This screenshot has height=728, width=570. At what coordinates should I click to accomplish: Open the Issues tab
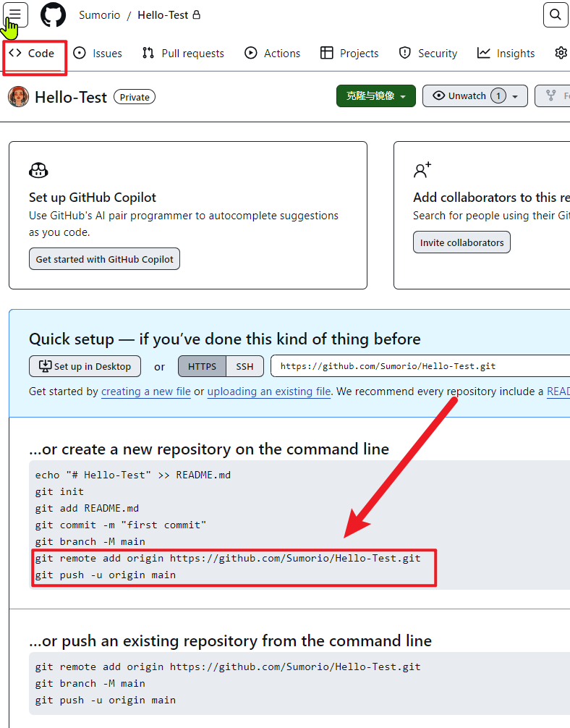point(98,54)
